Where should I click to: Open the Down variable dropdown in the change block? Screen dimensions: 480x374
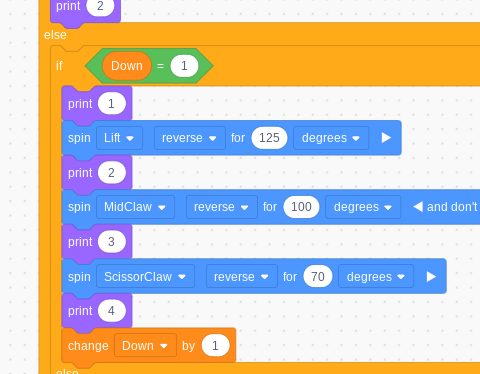145,346
